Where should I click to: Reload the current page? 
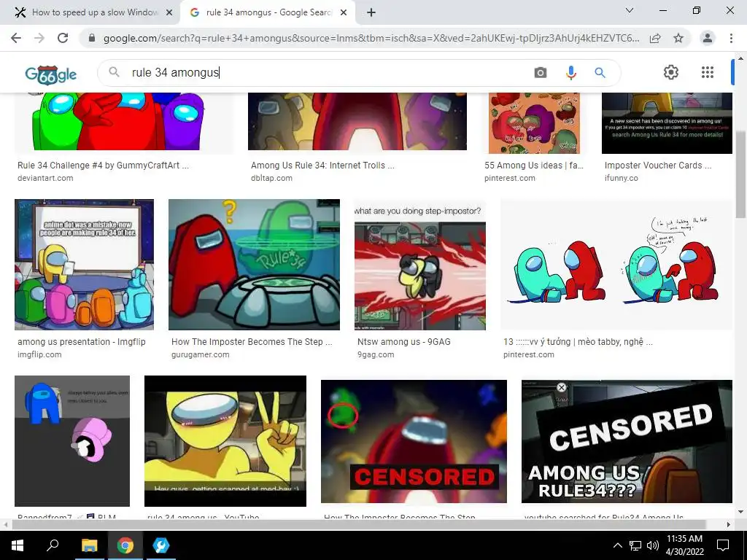[63, 38]
